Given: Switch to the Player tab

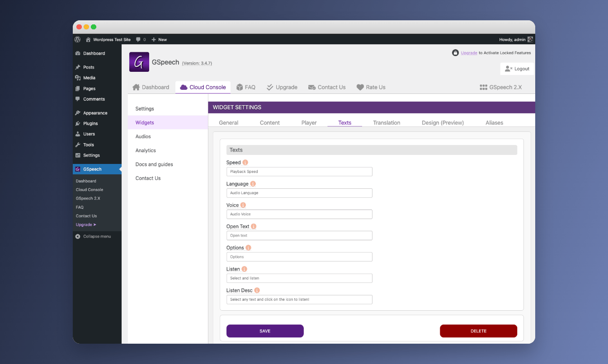Looking at the screenshot, I should [309, 122].
